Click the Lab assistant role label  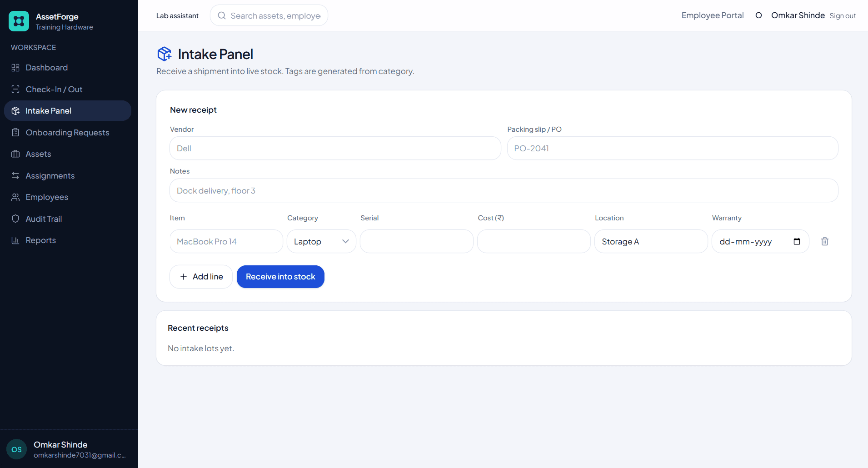click(x=177, y=16)
